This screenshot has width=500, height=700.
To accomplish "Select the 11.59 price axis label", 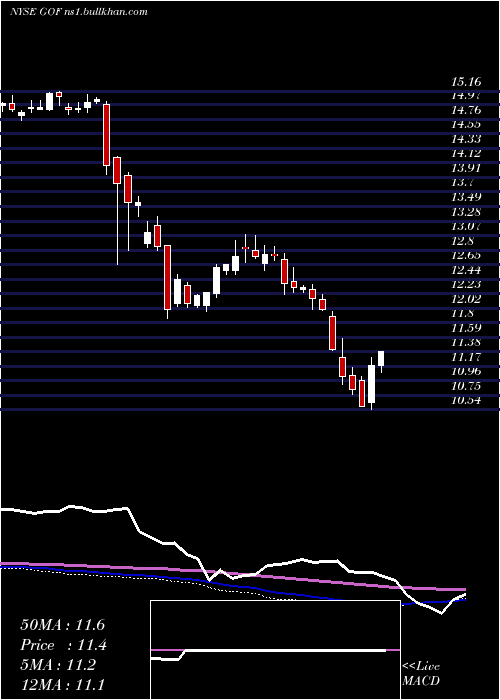I will 466,328.
